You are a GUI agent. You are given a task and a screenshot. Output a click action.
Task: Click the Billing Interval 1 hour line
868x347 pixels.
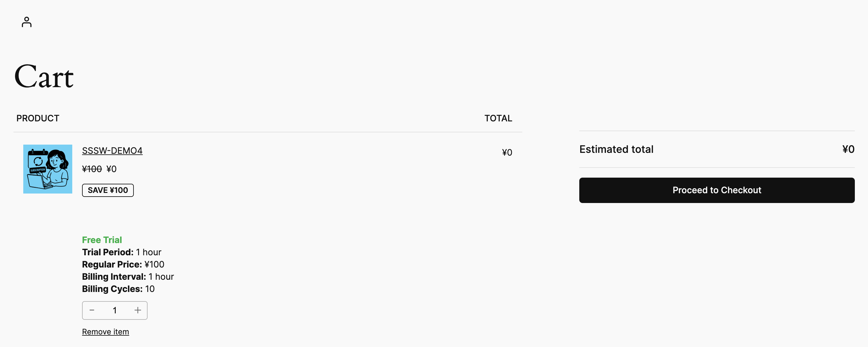(128, 276)
